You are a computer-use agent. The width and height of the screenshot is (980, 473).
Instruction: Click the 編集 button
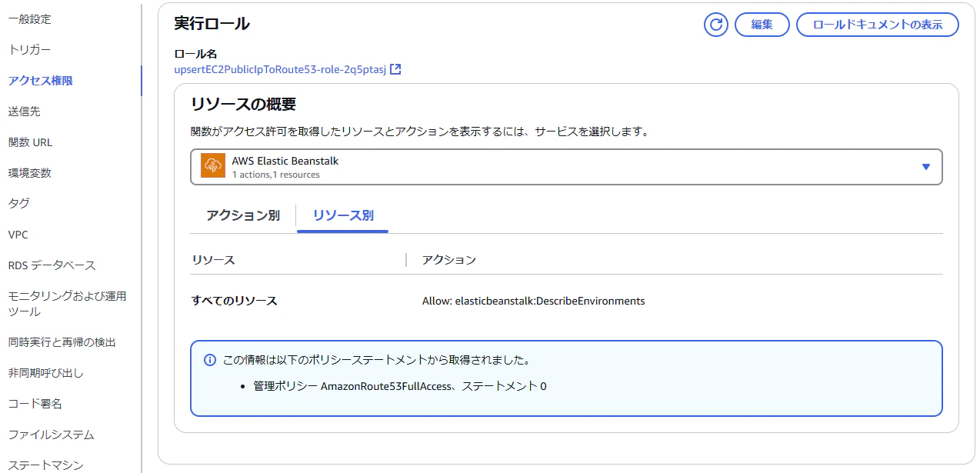762,25
